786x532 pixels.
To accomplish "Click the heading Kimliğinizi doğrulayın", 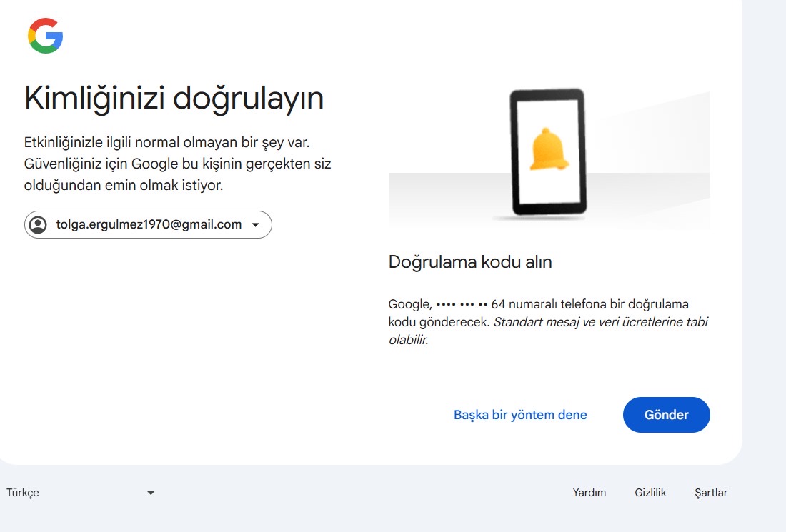I will point(174,98).
